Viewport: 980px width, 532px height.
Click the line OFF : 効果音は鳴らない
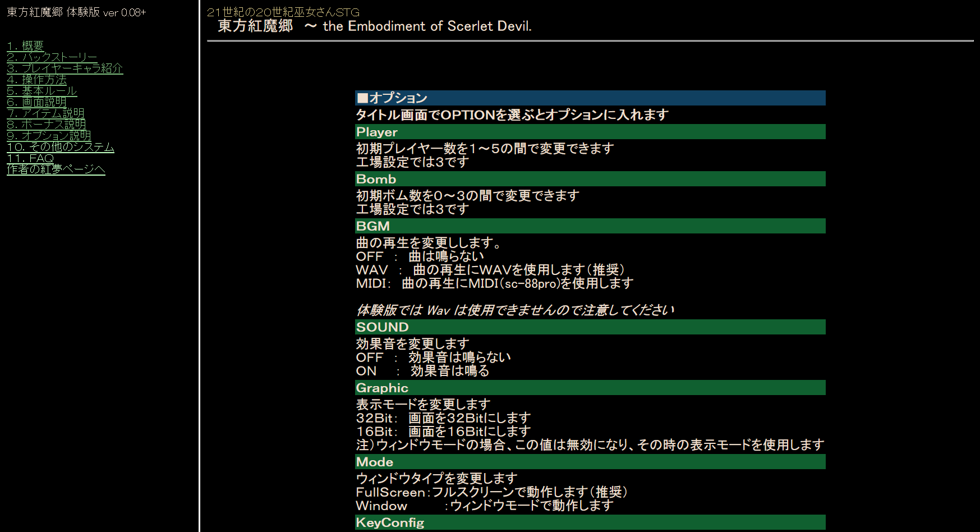(x=434, y=357)
